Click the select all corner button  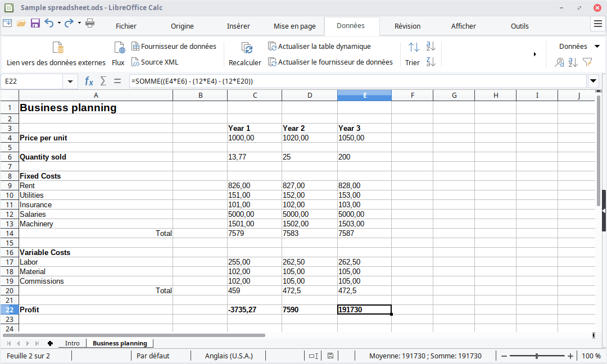click(x=10, y=95)
